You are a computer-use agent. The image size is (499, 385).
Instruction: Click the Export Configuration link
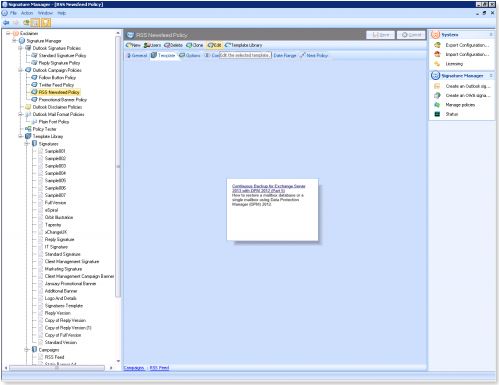[467, 45]
